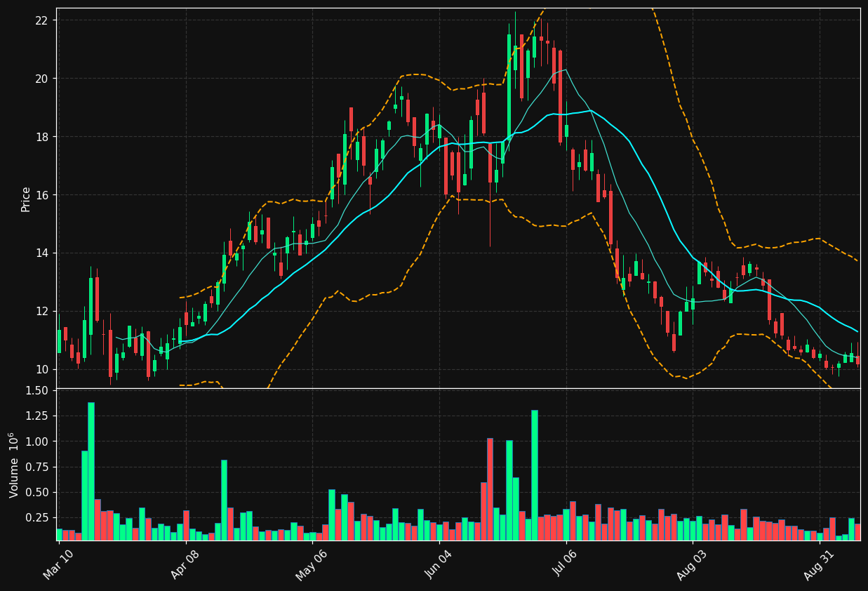The width and height of the screenshot is (868, 591).
Task: Click the Mar 10 date label
Action: pyautogui.click(x=59, y=566)
